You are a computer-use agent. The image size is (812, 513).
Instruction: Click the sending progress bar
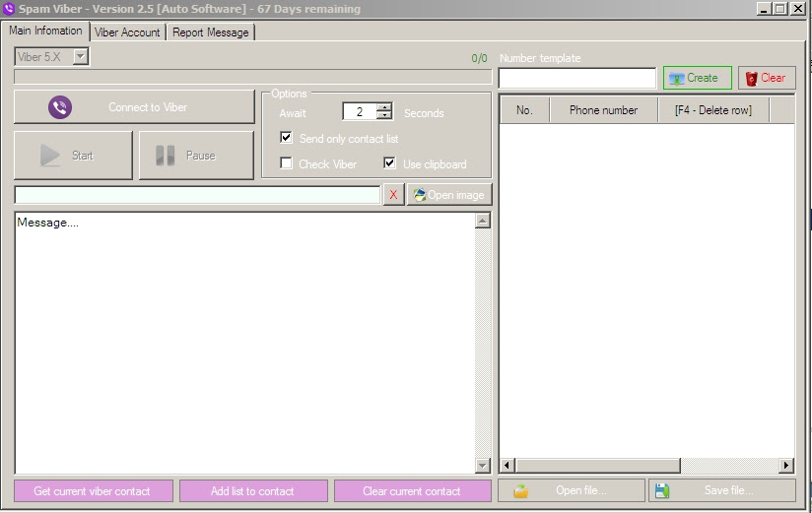252,77
